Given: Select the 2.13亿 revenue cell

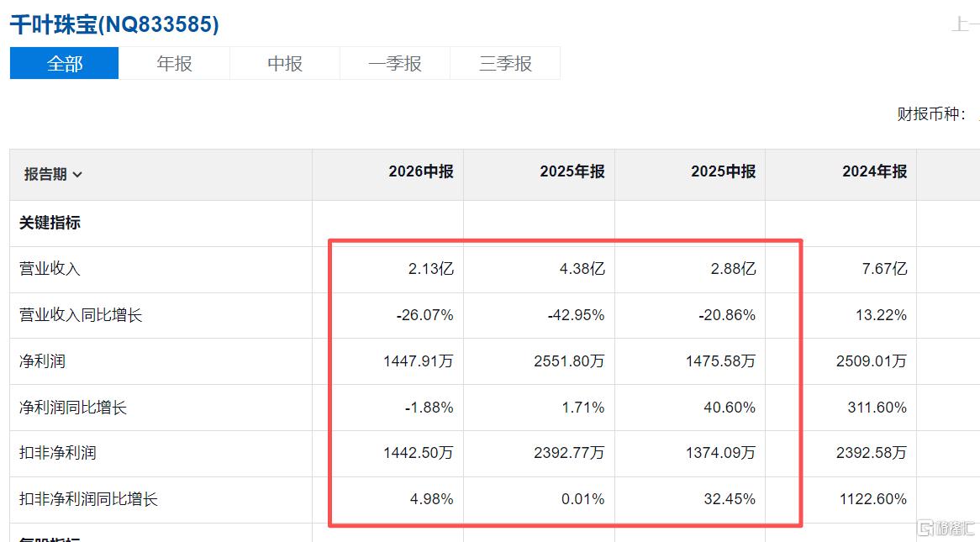Looking at the screenshot, I should 431,269.
